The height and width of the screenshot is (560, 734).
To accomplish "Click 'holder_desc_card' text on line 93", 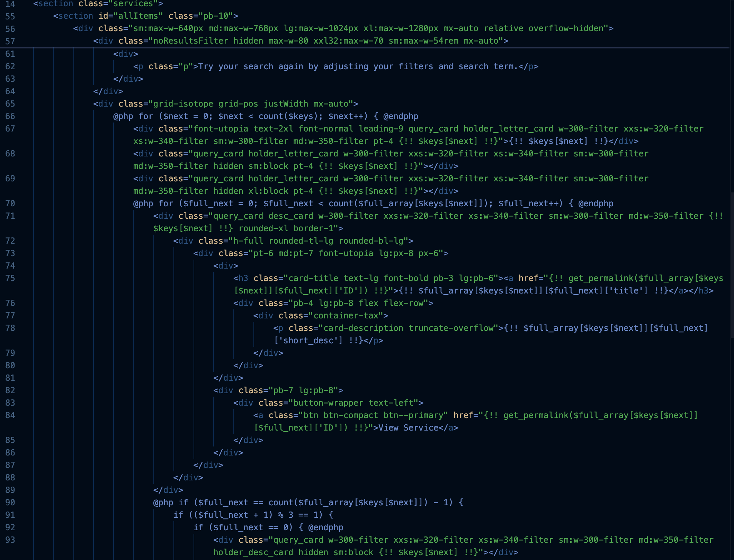I will pyautogui.click(x=253, y=552).
